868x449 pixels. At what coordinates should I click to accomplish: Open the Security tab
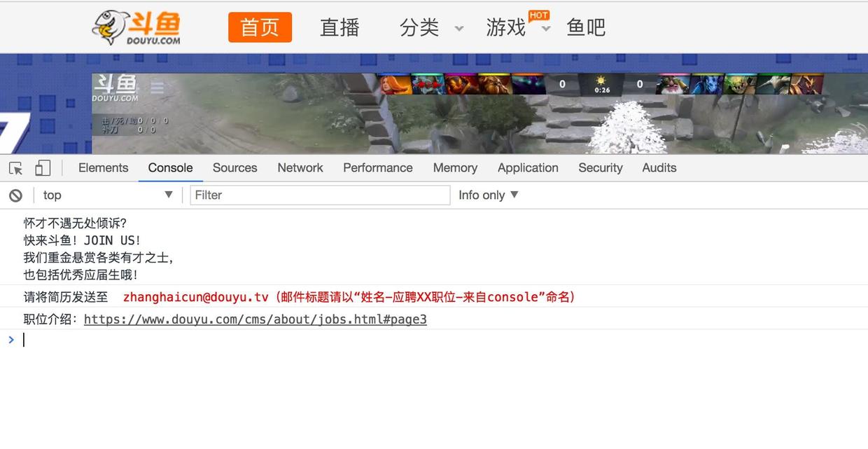(601, 168)
